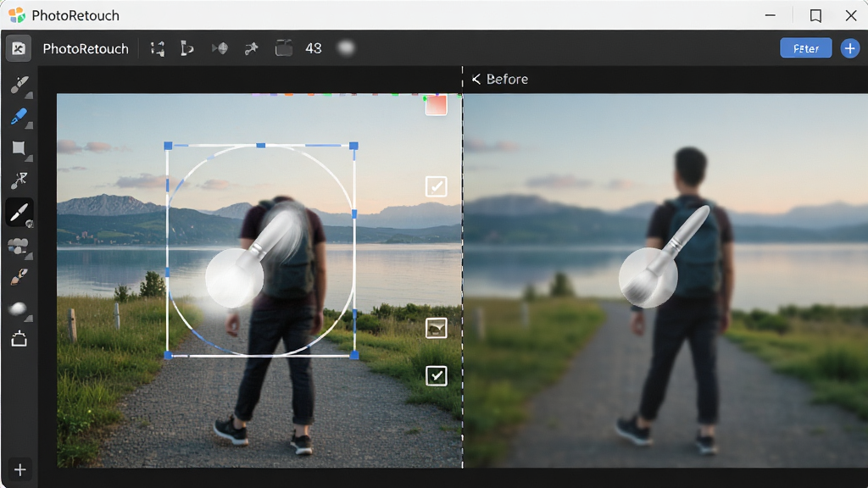Select the clone cloud patch tool

point(18,246)
